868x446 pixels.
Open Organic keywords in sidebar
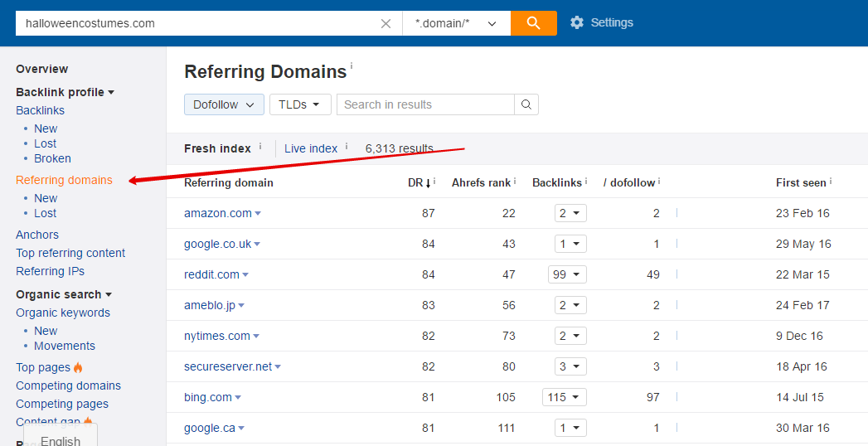click(x=63, y=313)
